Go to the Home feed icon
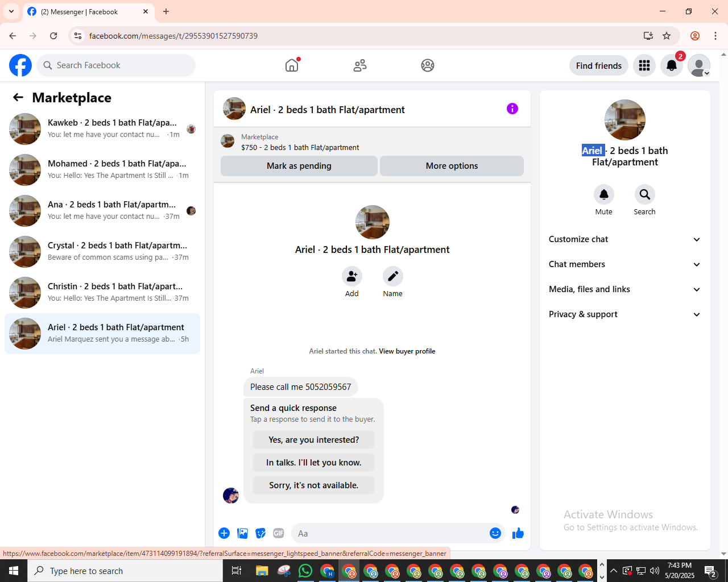 click(x=292, y=65)
